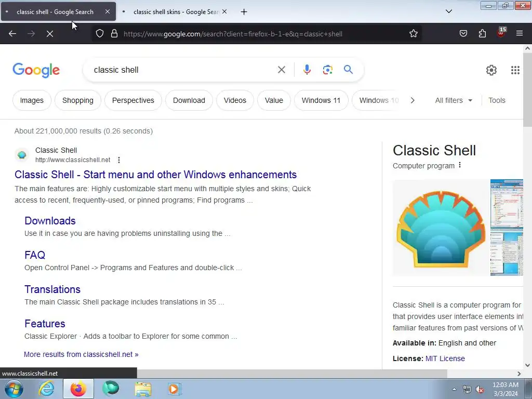Open the Extensions puzzle icon
Image resolution: width=532 pixels, height=399 pixels.
[x=482, y=34]
